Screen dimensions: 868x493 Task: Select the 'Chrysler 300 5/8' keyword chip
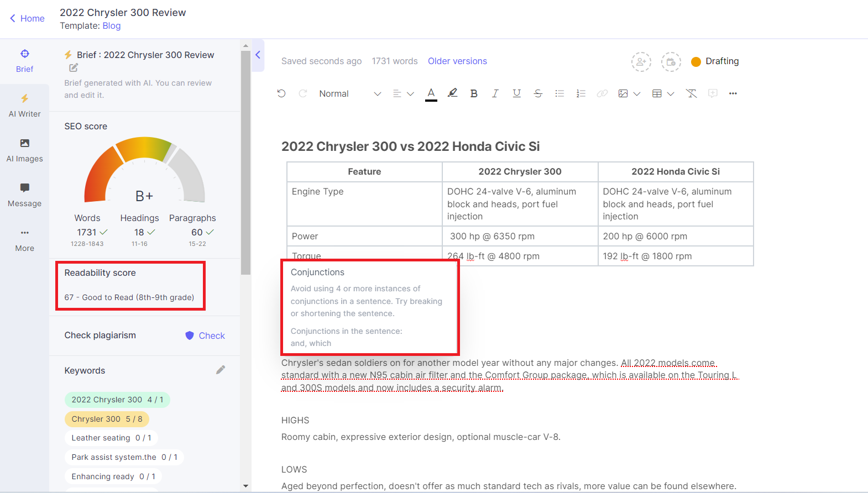pyautogui.click(x=107, y=419)
